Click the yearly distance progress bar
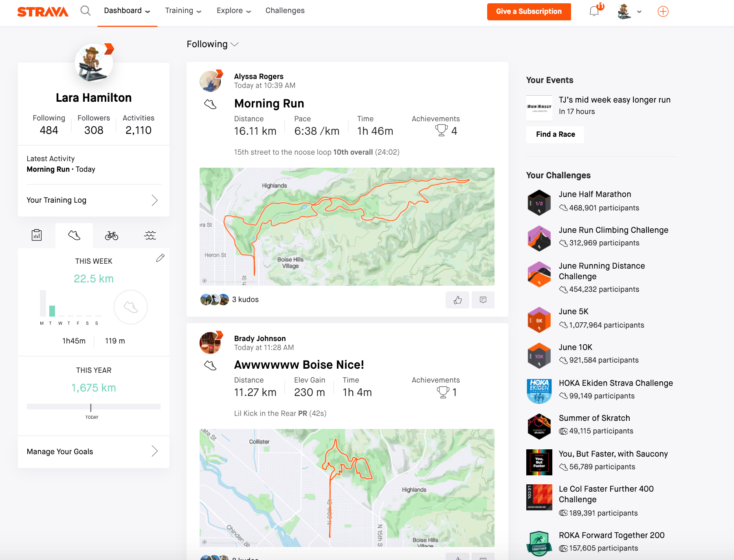The height and width of the screenshot is (560, 734). 93,406
